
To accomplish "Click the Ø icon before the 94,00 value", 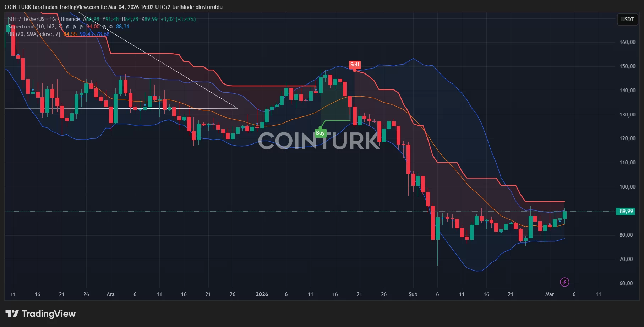I will click(81, 27).
